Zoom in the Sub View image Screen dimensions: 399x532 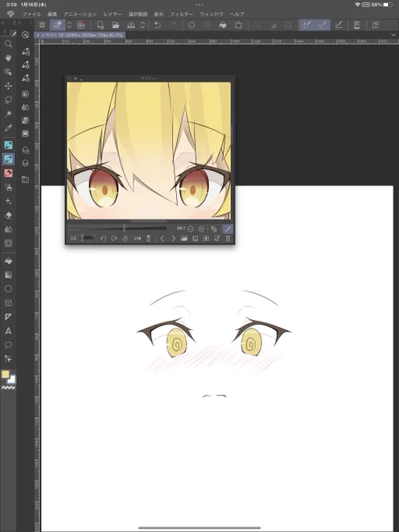click(202, 228)
